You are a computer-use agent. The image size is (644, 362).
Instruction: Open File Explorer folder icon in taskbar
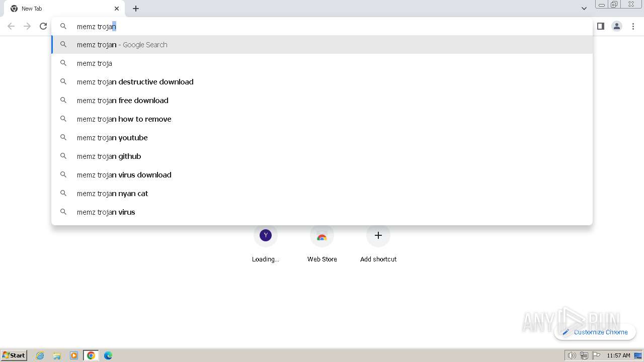[57, 355]
